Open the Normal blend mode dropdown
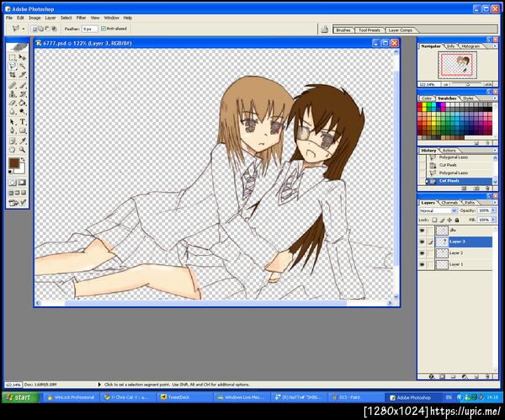505x420 pixels. pyautogui.click(x=438, y=210)
